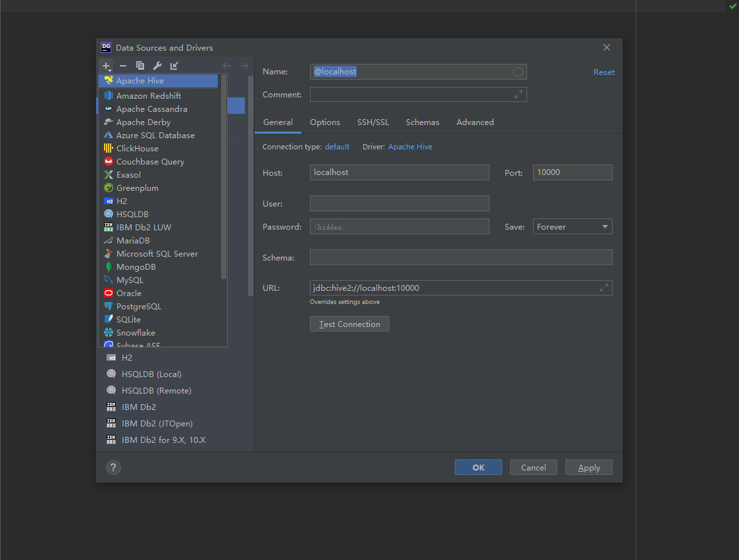Select IBM Db2 (JTOpen) driver entry
This screenshot has height=560, width=739.
coord(157,424)
